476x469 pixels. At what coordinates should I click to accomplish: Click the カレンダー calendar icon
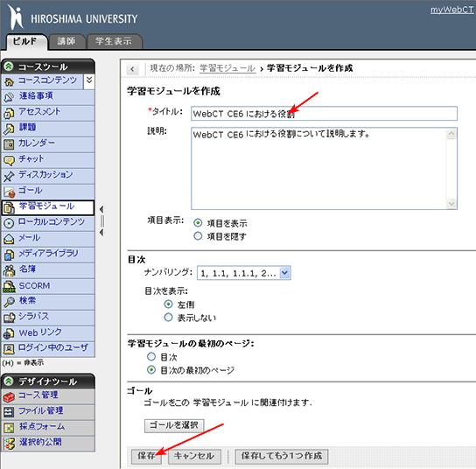(x=9, y=144)
